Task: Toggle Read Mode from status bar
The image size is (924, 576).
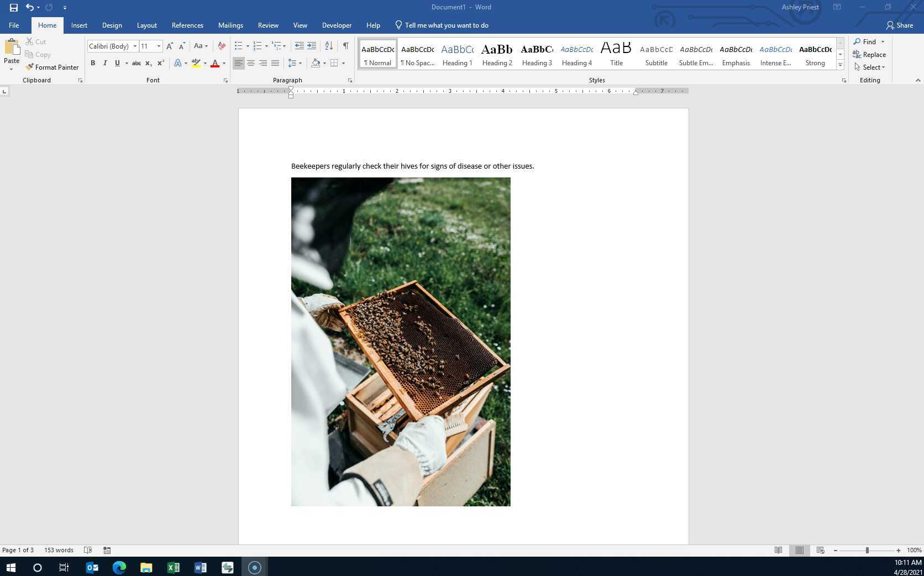Action: (x=779, y=550)
